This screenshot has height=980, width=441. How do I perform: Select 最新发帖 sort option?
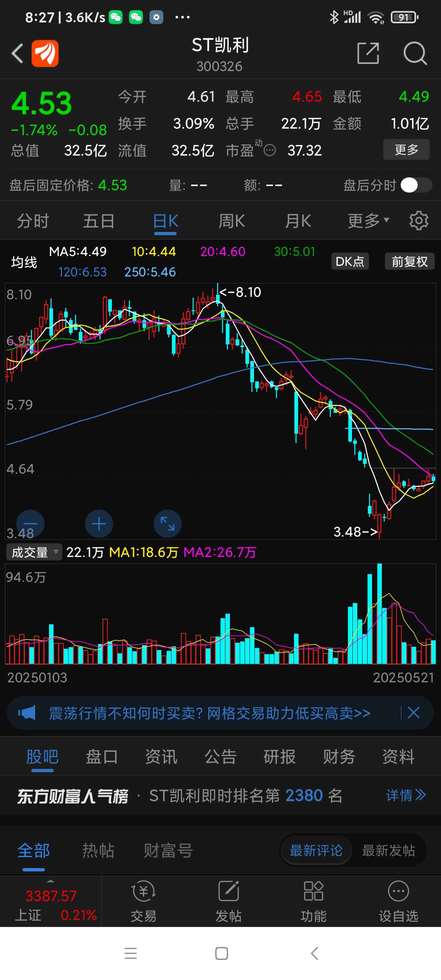[388, 851]
